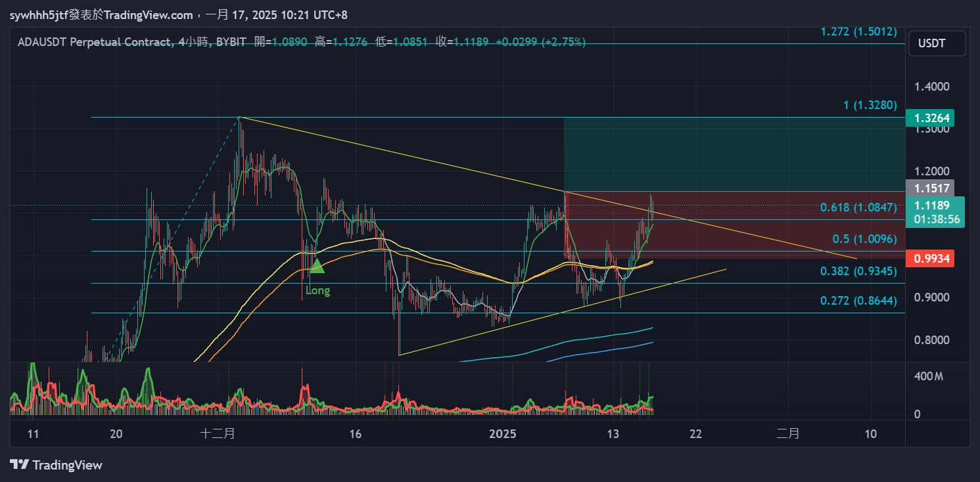Click the 1.4000 price axis label
This screenshot has height=482, width=980.
pos(931,86)
